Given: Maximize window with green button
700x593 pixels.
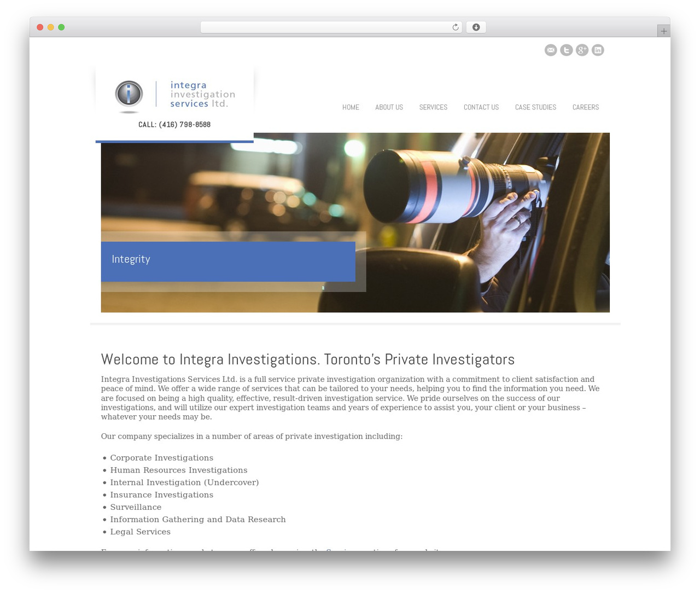Looking at the screenshot, I should pos(61,27).
